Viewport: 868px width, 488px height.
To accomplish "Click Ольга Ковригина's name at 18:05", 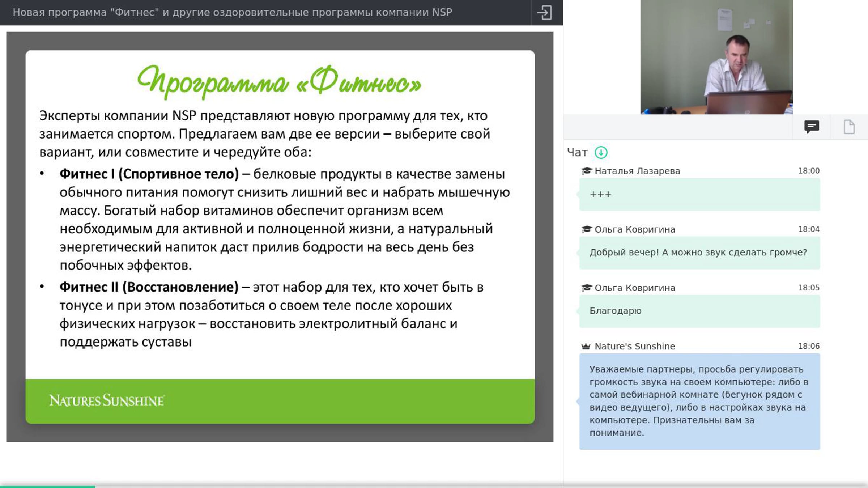I will pos(635,288).
